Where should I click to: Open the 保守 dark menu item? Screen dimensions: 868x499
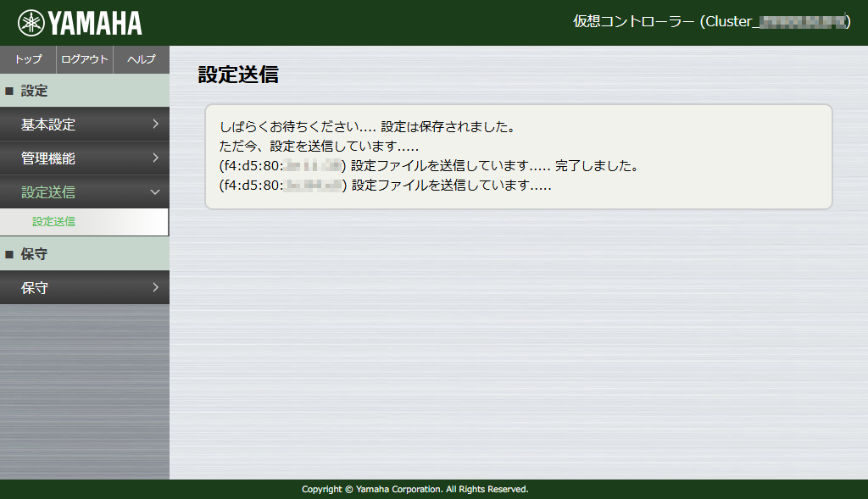point(85,288)
